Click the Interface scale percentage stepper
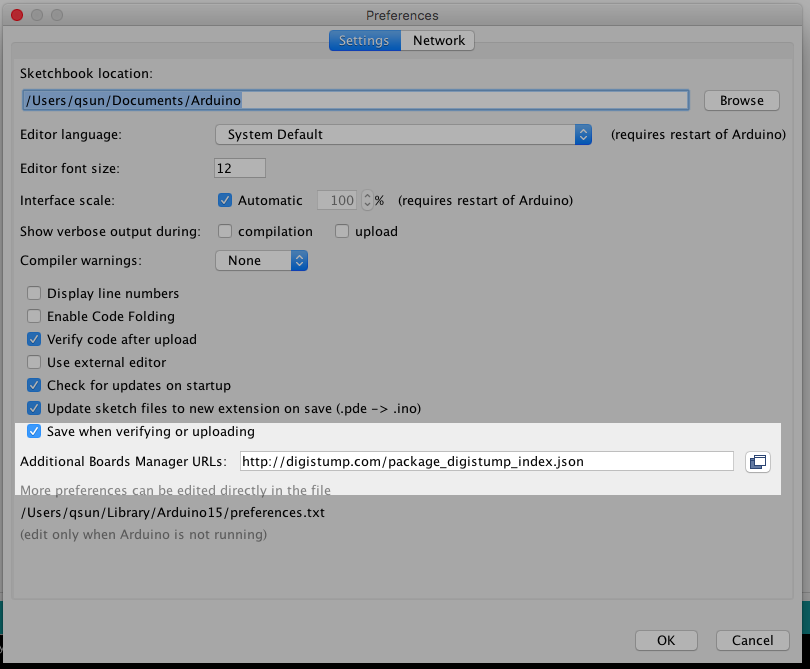Screen dimensions: 810x669 pos(367,200)
